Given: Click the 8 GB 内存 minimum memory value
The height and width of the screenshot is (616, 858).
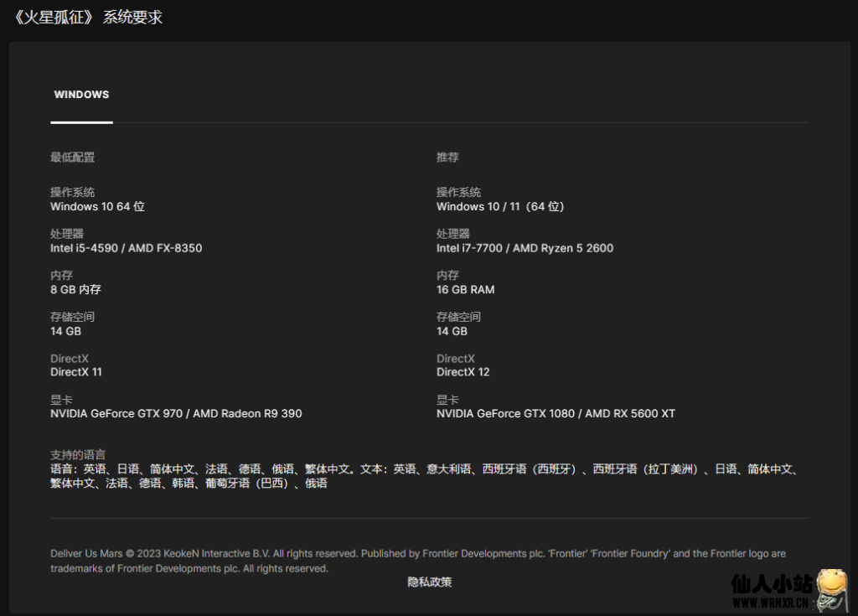Looking at the screenshot, I should pyautogui.click(x=75, y=289).
